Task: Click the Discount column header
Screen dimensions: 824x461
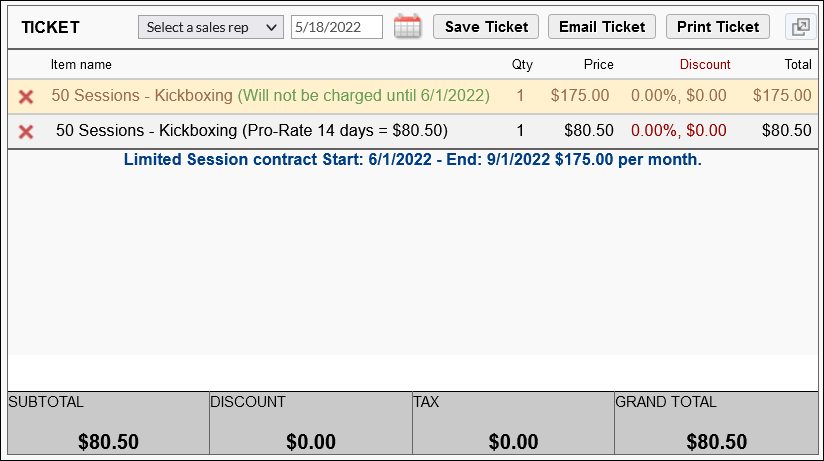Action: [705, 64]
